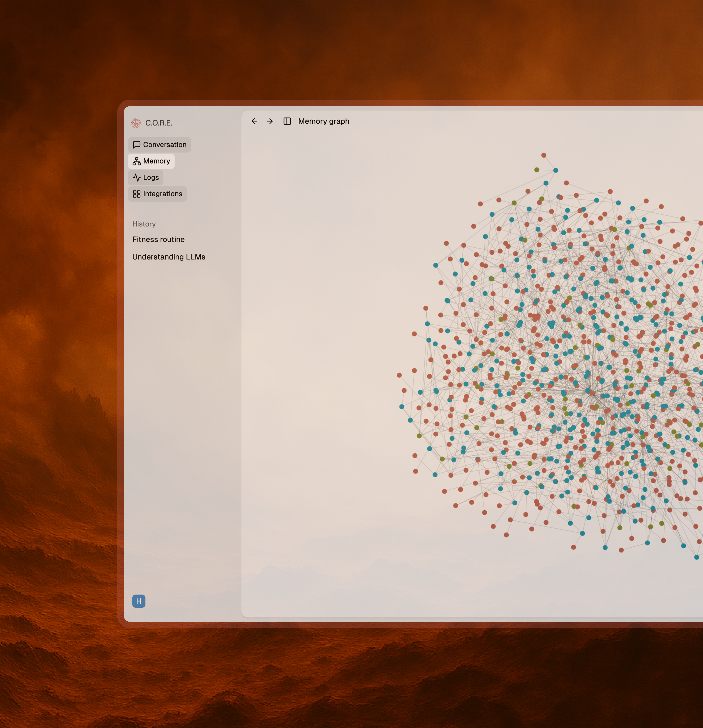Click the Memory graph page title

pyautogui.click(x=324, y=121)
